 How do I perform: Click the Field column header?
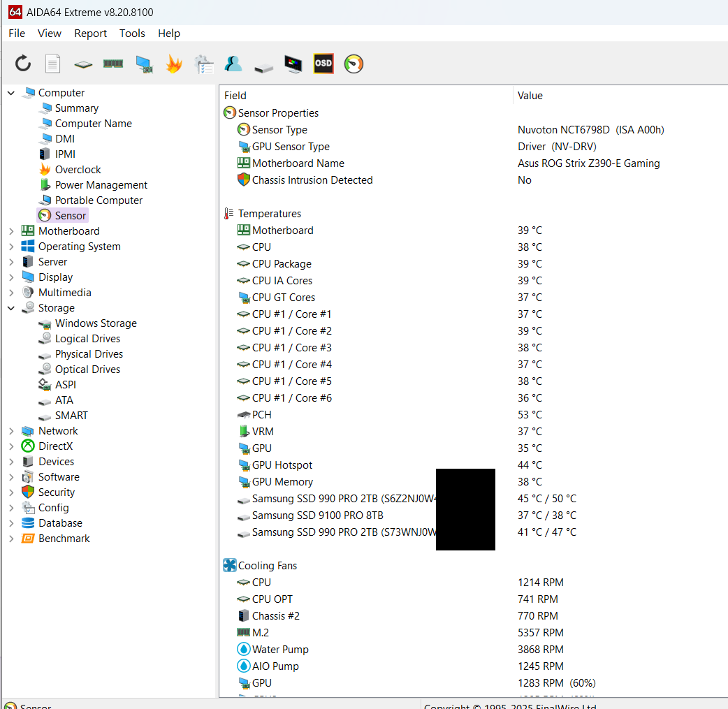click(235, 96)
